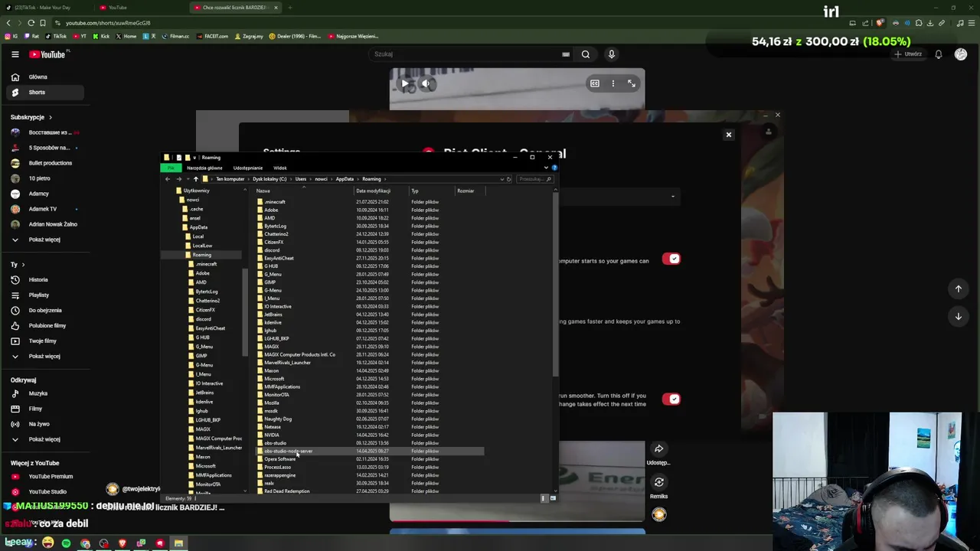Viewport: 980px width, 551px height.
Task: Play the Shorts video
Action: [x=406, y=83]
